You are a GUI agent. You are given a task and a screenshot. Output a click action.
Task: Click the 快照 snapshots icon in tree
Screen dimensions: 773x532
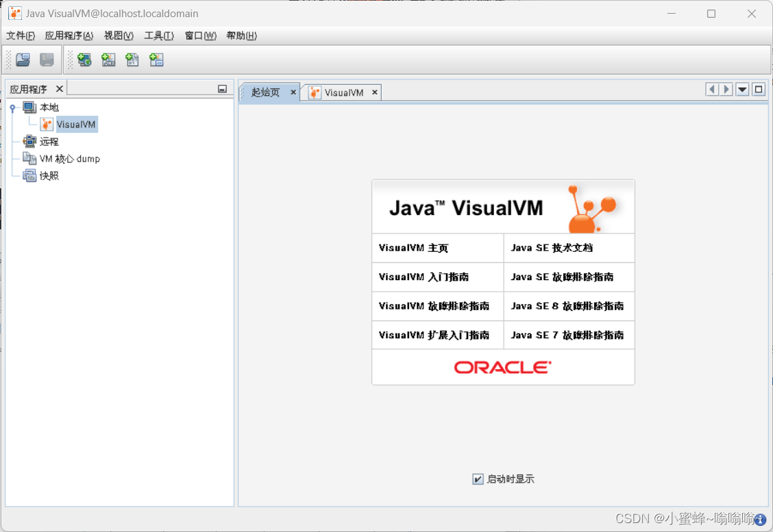[29, 176]
